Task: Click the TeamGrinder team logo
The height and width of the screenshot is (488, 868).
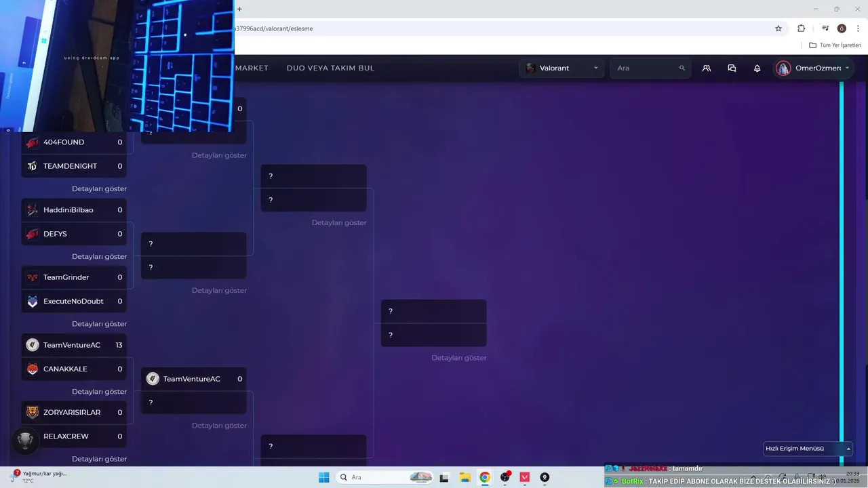Action: click(33, 277)
